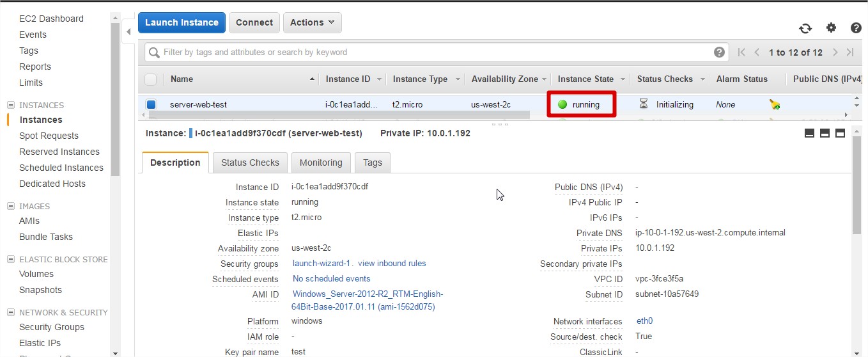Click the green running status dot

point(562,104)
